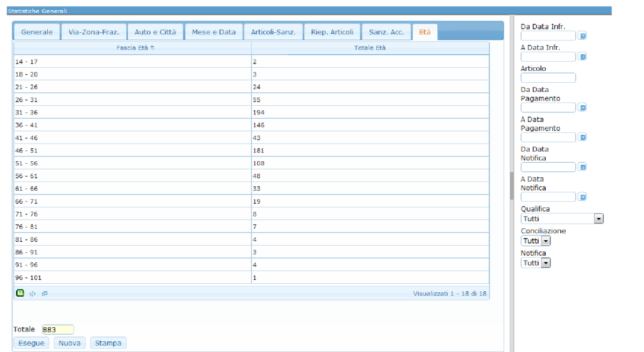
Task: Open the Notifica dropdown
Action: click(546, 263)
